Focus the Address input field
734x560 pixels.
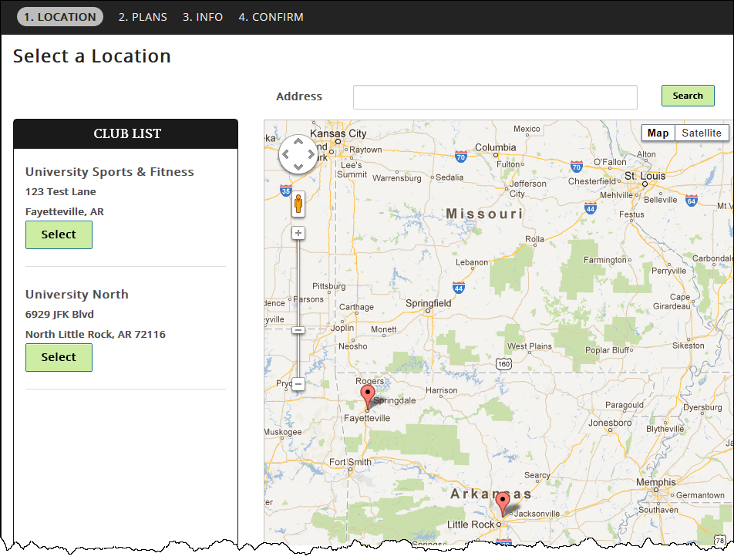click(x=495, y=97)
